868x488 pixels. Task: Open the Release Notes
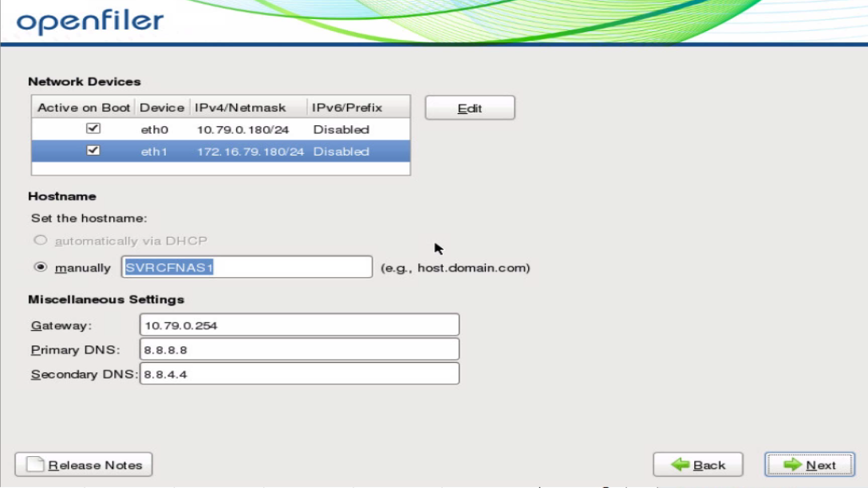click(84, 465)
